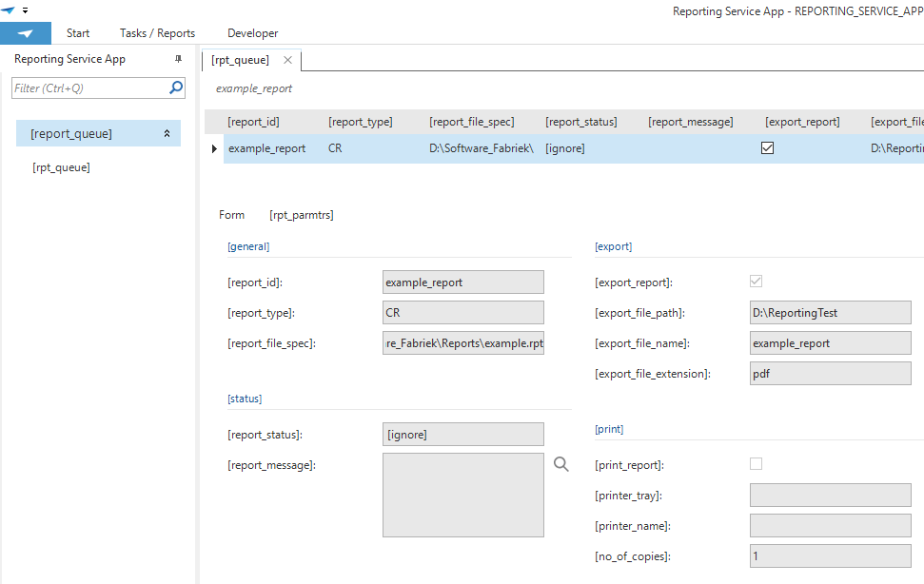Switch to the [rpt_parmtrs] tab
The height and width of the screenshot is (584, 924).
(x=301, y=214)
